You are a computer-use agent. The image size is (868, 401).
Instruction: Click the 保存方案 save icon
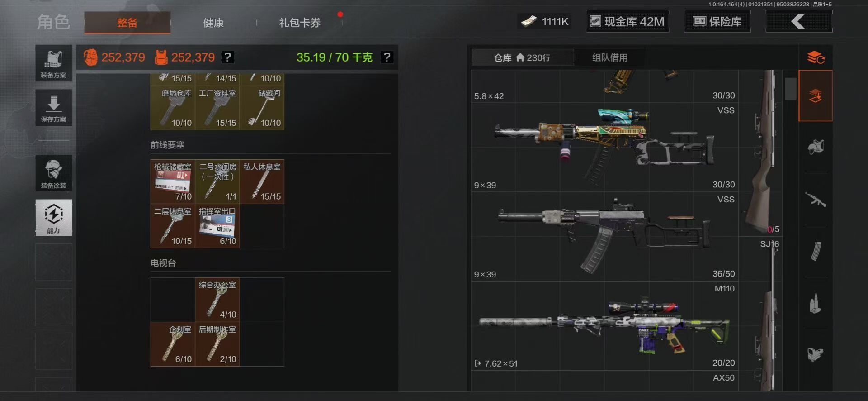coord(54,108)
